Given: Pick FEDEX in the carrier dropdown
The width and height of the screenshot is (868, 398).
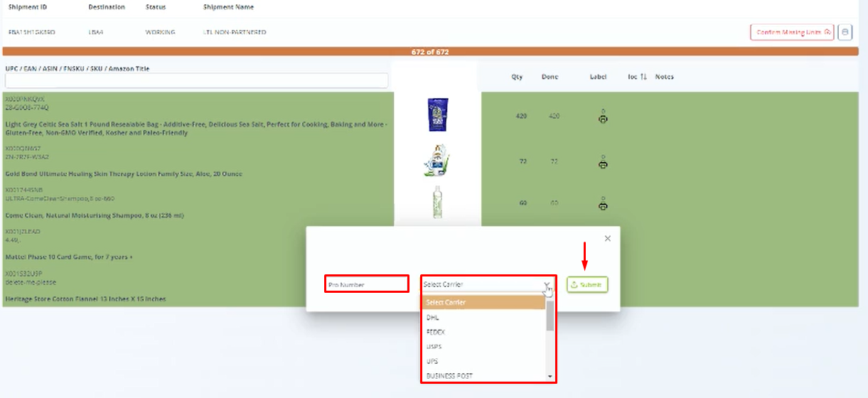Looking at the screenshot, I should [435, 332].
